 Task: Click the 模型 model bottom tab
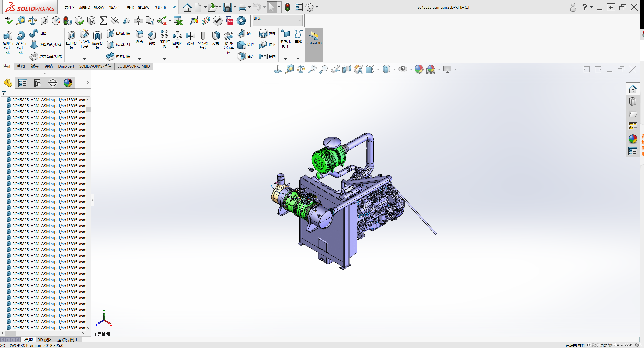pyautogui.click(x=29, y=340)
